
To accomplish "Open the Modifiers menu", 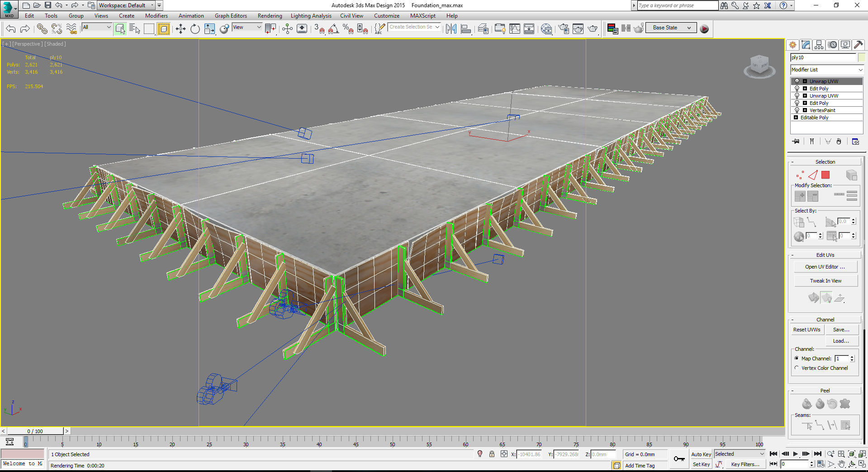I will 157,16.
